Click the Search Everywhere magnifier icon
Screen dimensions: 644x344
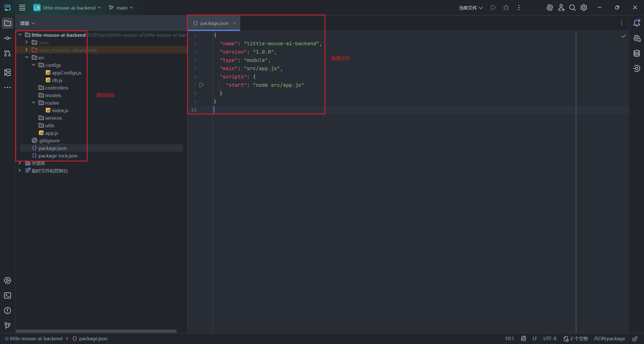(572, 8)
